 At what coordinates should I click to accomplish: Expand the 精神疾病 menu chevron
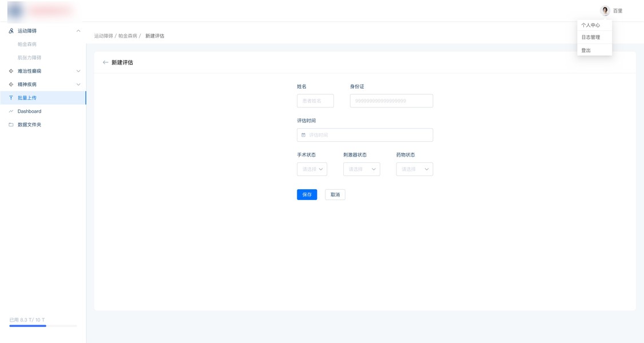(78, 85)
